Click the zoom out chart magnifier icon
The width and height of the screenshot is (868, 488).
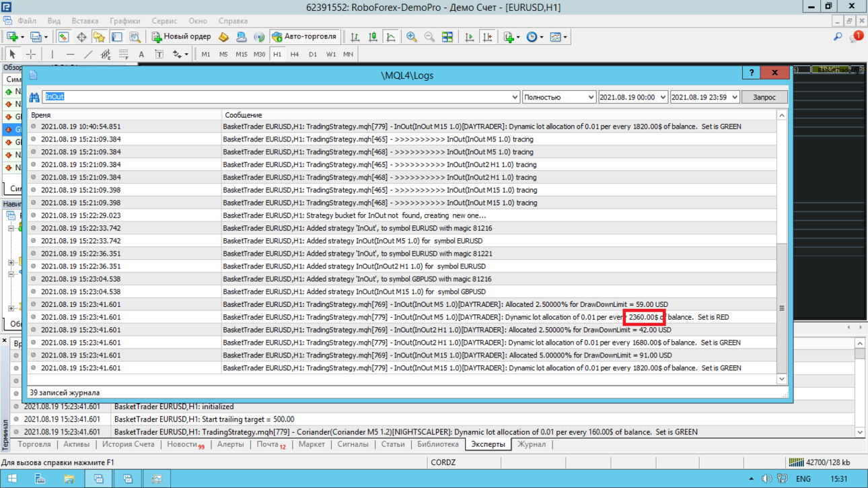[x=429, y=37]
